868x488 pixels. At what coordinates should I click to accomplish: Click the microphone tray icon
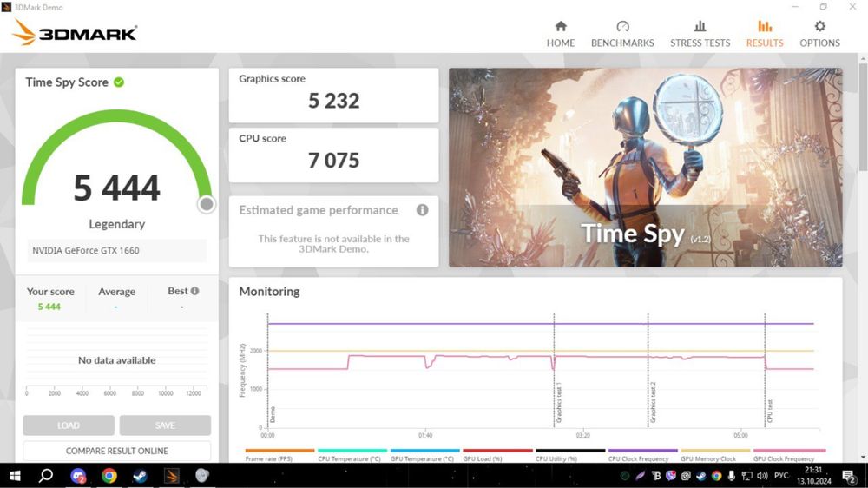[x=731, y=475]
